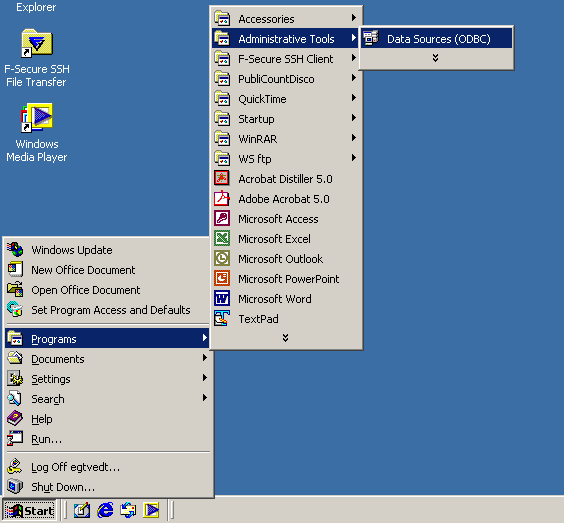Click the Microsoft Access label
This screenshot has width=564, height=523.
click(278, 219)
